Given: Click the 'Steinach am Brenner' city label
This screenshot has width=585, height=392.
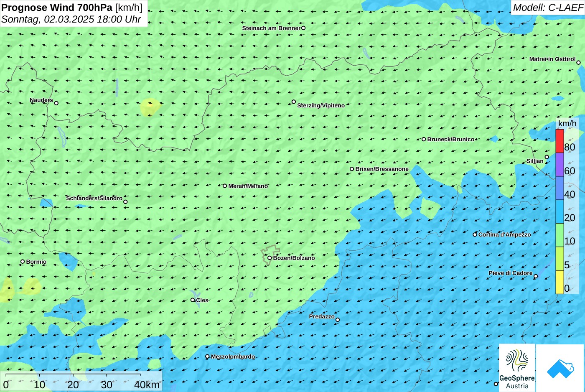Looking at the screenshot, I should click(x=272, y=28).
